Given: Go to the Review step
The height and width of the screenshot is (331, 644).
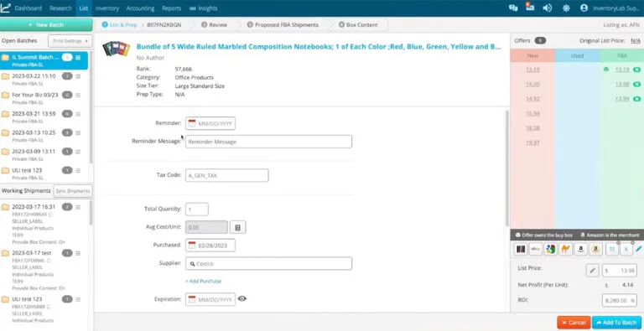Looking at the screenshot, I should (x=214, y=24).
